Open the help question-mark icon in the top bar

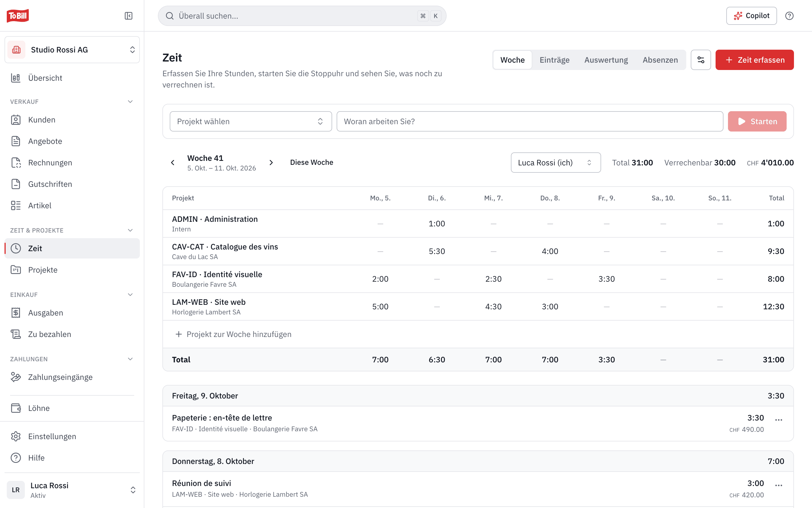[789, 16]
